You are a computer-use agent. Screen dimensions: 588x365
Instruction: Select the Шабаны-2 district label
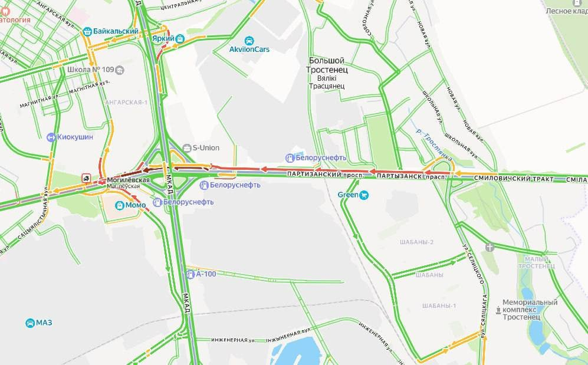tap(416, 242)
